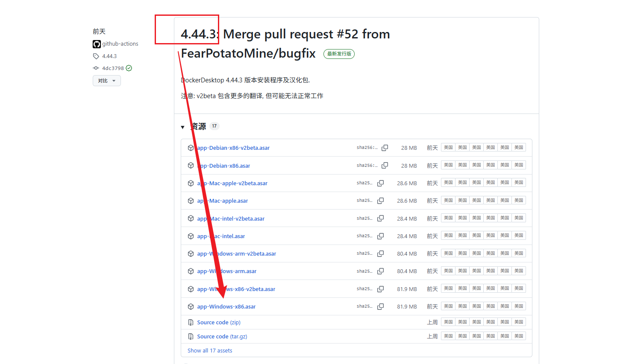
Task: Click 上周 date in Source code (tar.gz) row
Action: point(432,336)
